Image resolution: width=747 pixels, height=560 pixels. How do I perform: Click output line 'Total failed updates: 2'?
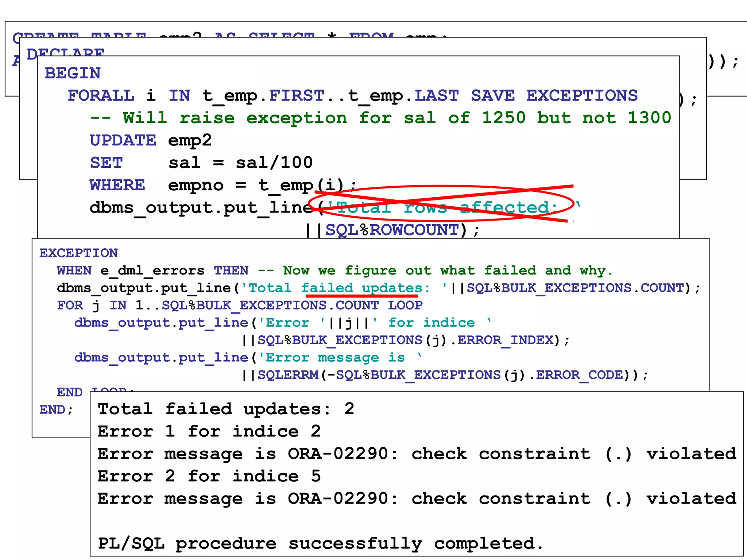point(226,409)
